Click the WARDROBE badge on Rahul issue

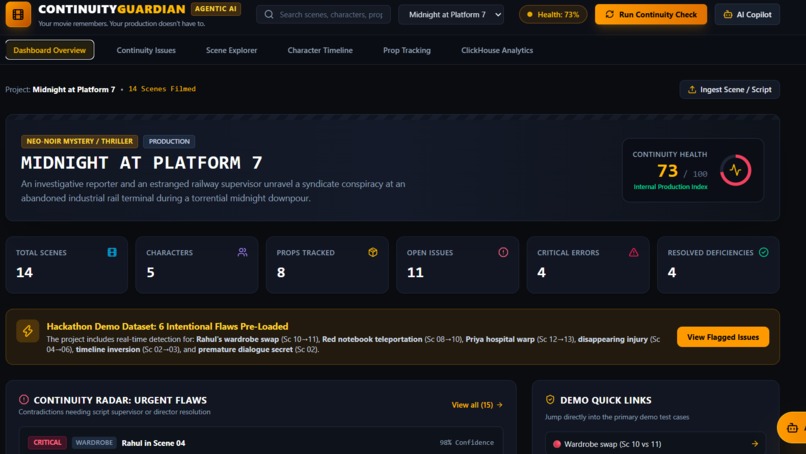[x=94, y=442]
